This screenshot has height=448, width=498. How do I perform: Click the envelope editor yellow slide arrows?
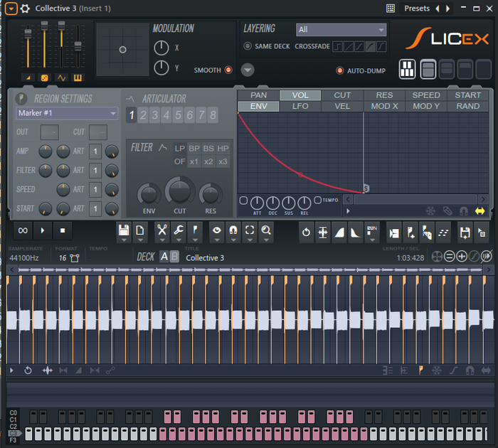tap(480, 211)
